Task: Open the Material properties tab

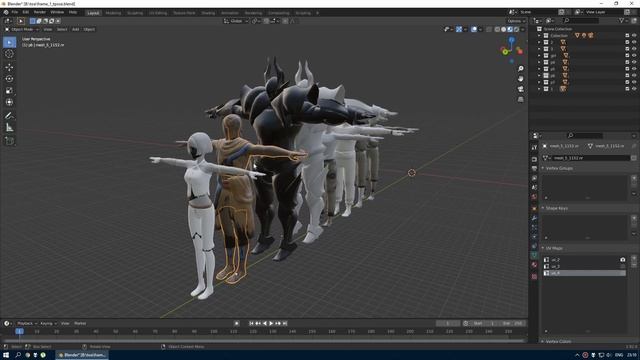Action: pos(534,265)
